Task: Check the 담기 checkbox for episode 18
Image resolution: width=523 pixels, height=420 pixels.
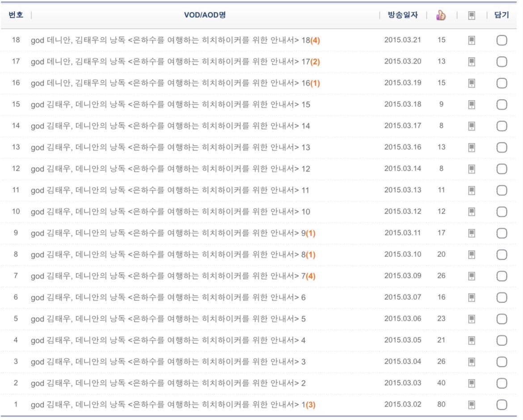Action: click(502, 40)
